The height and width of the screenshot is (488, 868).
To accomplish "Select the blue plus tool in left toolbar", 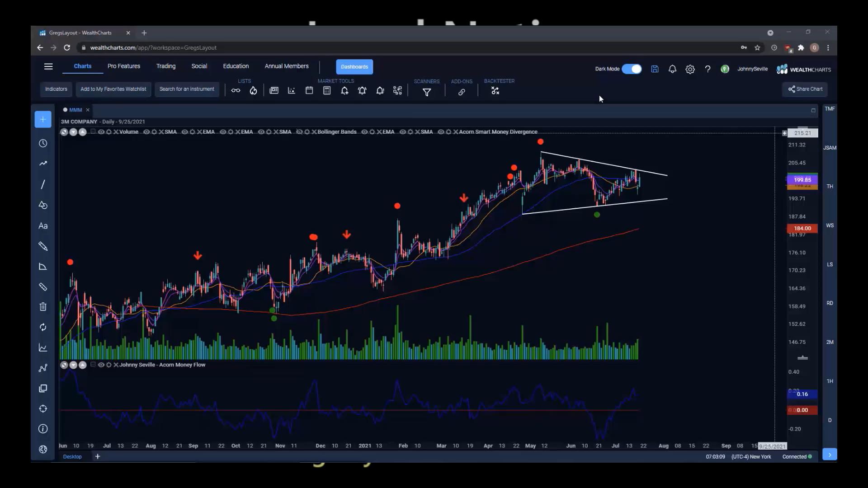I will point(43,119).
